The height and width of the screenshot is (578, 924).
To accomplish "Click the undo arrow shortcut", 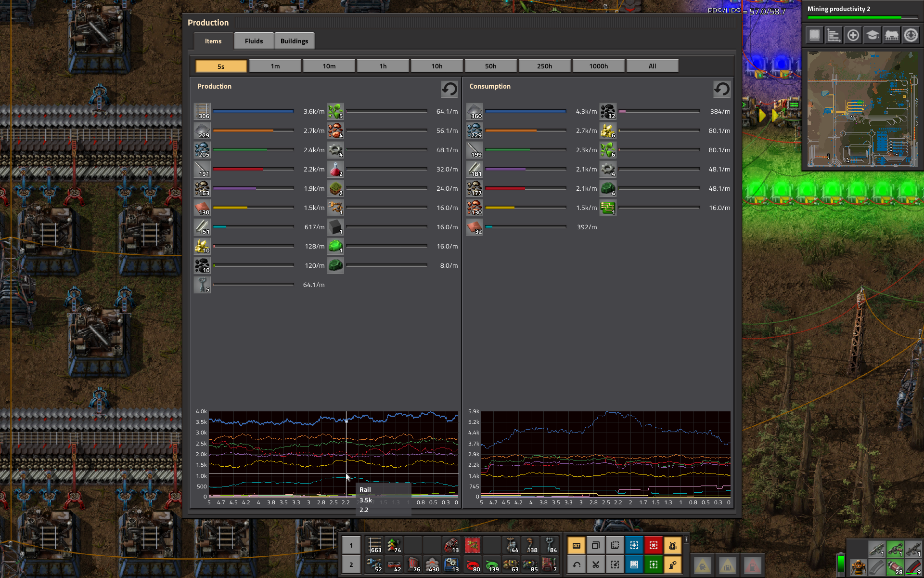I will tap(577, 565).
